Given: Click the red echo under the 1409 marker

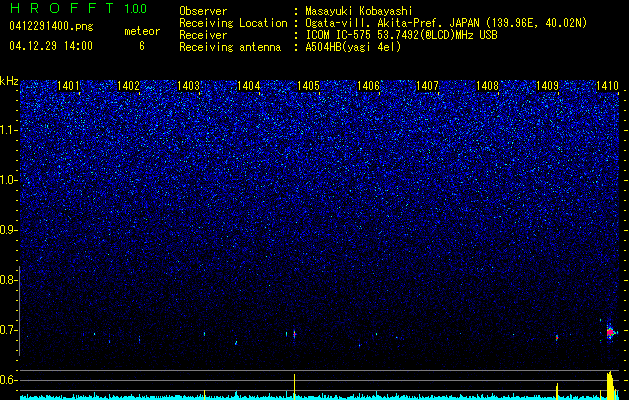Looking at the screenshot, I should (x=557, y=338).
